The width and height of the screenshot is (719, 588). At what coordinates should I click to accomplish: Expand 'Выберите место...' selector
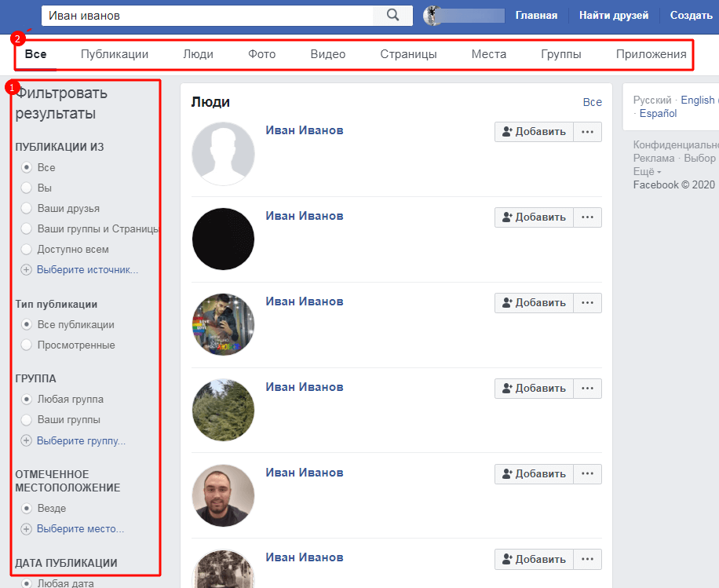(80, 529)
